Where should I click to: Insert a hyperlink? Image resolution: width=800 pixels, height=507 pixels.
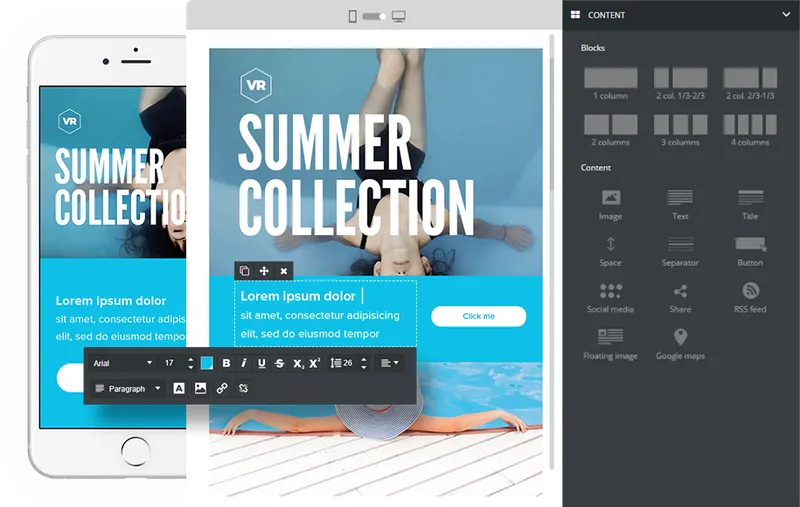click(x=222, y=389)
